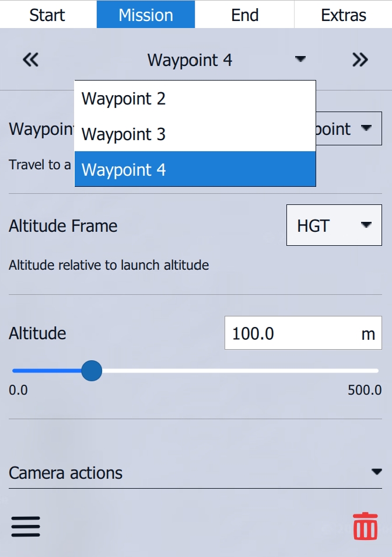
Task: Go to the next waypoint using double-right chevron
Action: tap(360, 60)
